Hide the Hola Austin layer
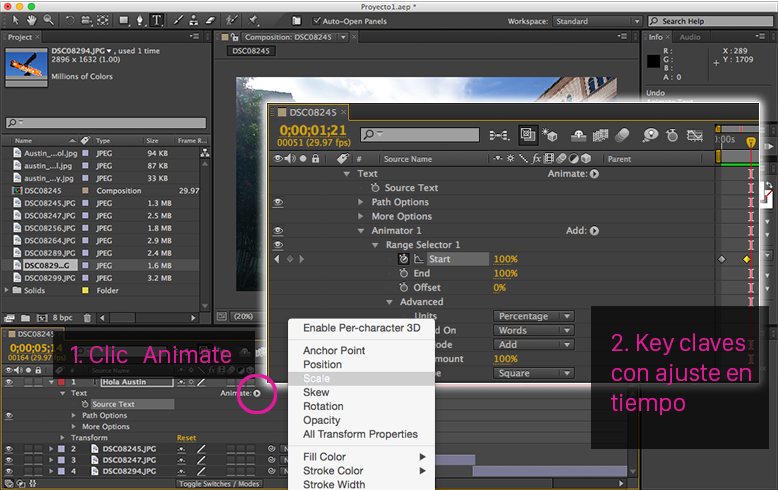 (9, 382)
